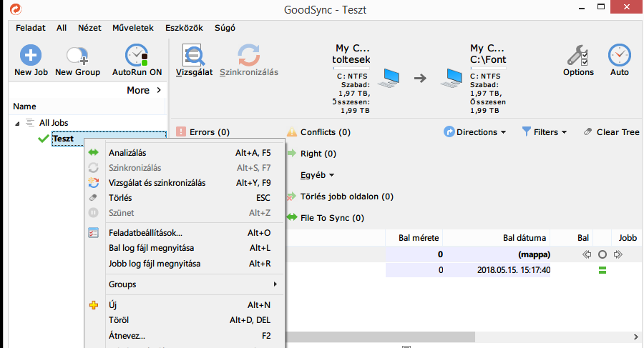This screenshot has width=644, height=348.
Task: Toggle the AutoRun ON button
Action: click(136, 55)
